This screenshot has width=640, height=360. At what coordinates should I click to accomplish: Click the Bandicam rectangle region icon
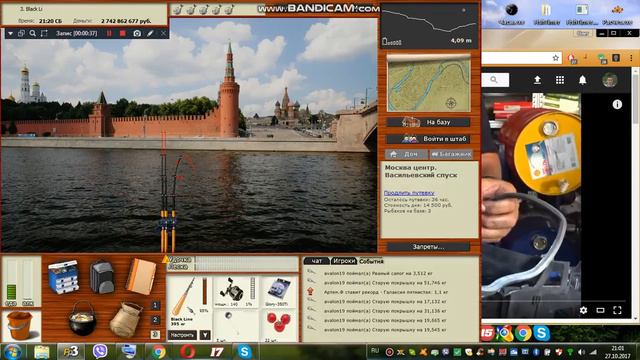(44, 33)
